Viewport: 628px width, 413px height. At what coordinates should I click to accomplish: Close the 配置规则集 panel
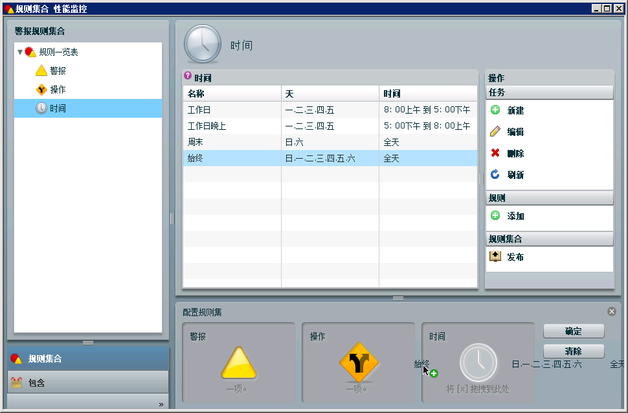click(x=612, y=311)
